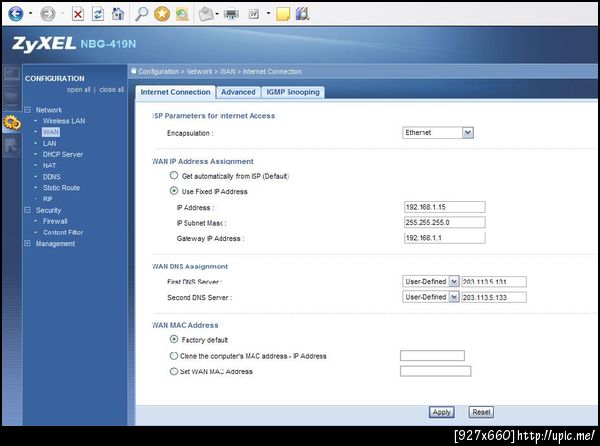Select Set WAN MAC Address radio
This screenshot has width=600, height=446.
(174, 371)
